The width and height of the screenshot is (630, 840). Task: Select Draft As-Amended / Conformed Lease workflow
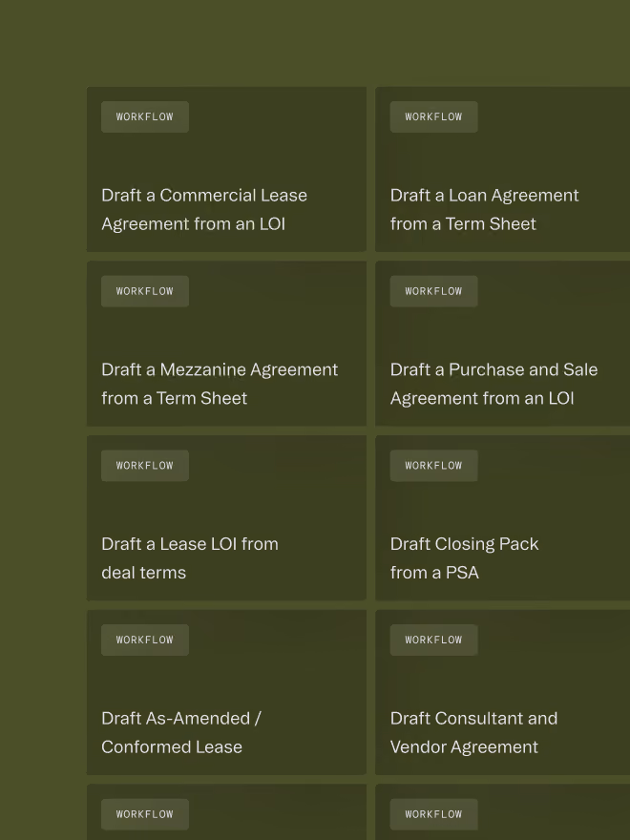226,692
